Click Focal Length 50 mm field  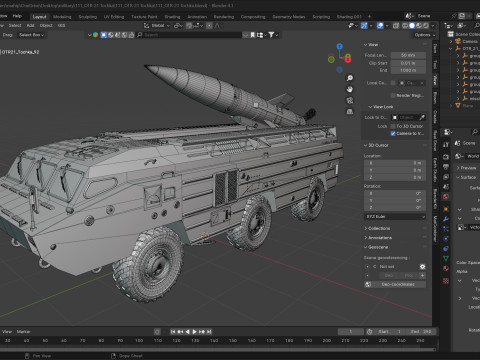(408, 55)
